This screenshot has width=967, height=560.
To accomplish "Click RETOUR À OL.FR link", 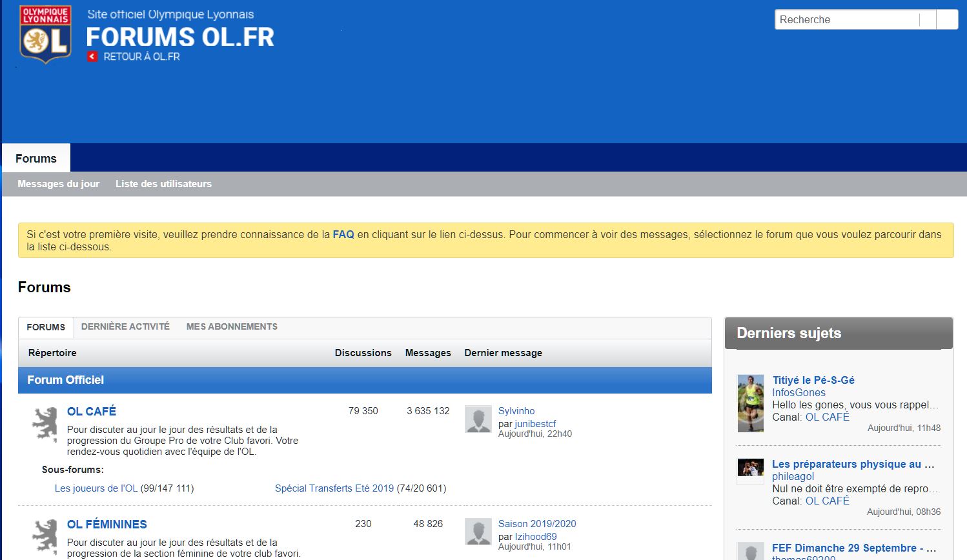I will click(141, 57).
